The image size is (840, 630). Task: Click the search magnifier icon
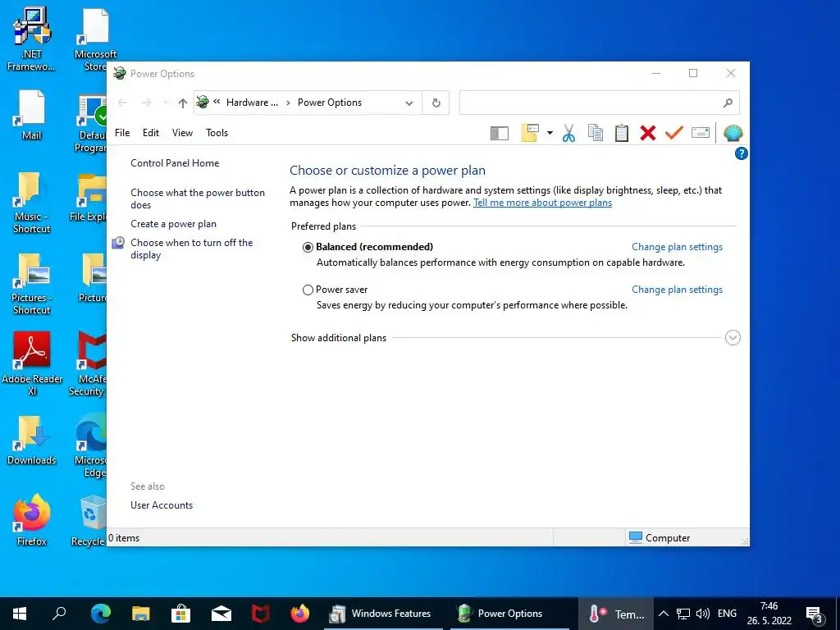pos(728,103)
